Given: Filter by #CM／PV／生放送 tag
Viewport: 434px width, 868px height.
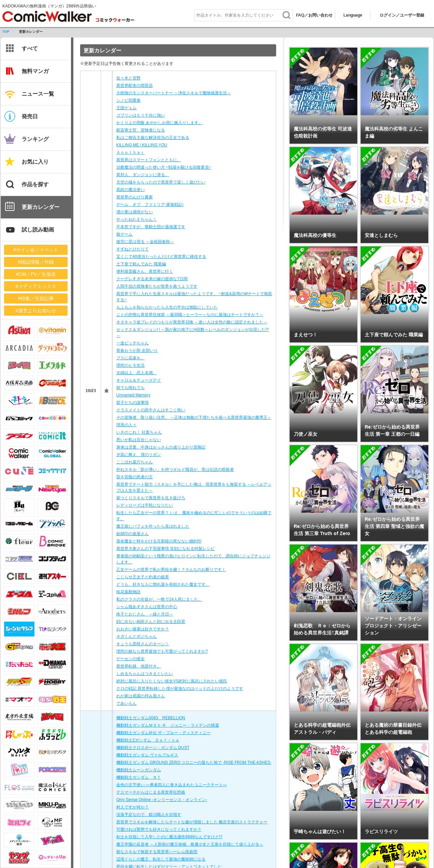Looking at the screenshot, I should coord(36,274).
